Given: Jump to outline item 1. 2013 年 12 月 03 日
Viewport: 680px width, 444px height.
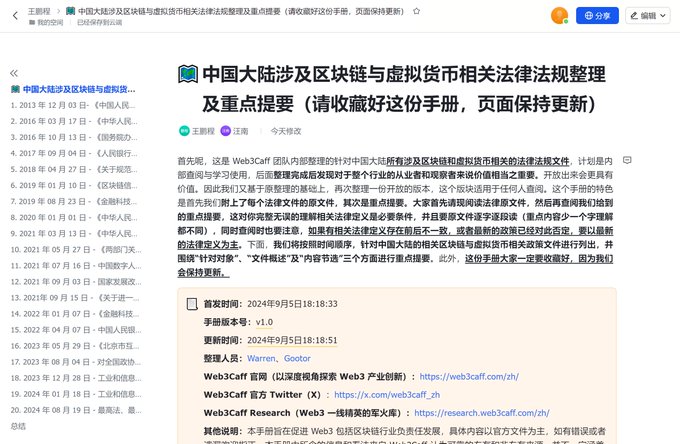Looking at the screenshot, I should pyautogui.click(x=73, y=105).
